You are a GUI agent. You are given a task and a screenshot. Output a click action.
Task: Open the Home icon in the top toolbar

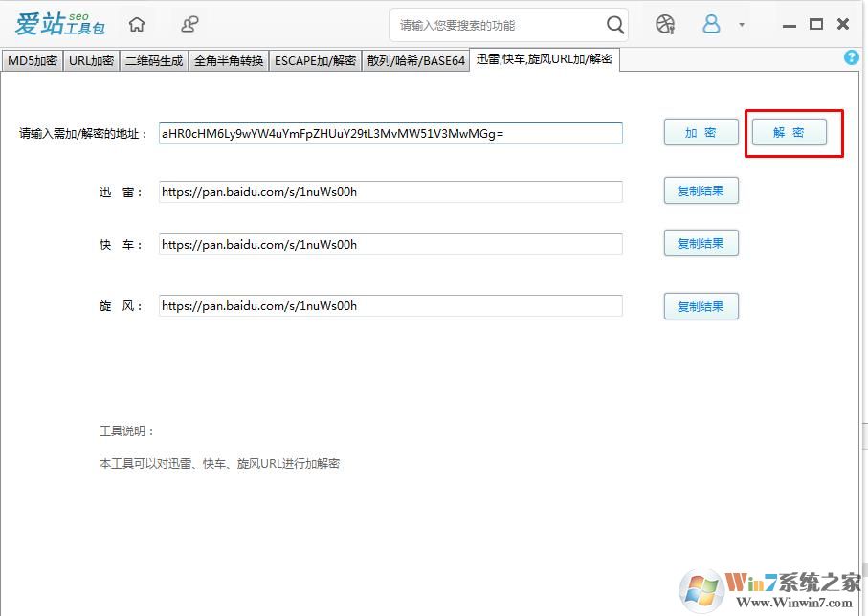(x=136, y=24)
